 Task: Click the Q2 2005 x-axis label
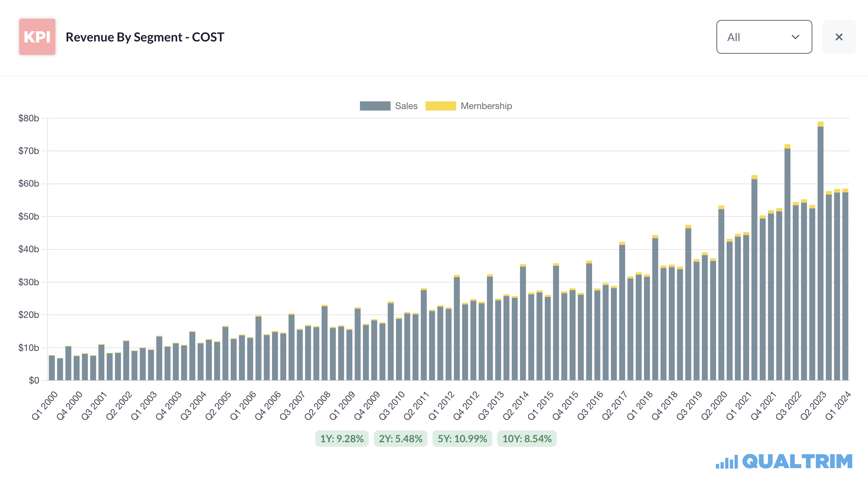218,405
